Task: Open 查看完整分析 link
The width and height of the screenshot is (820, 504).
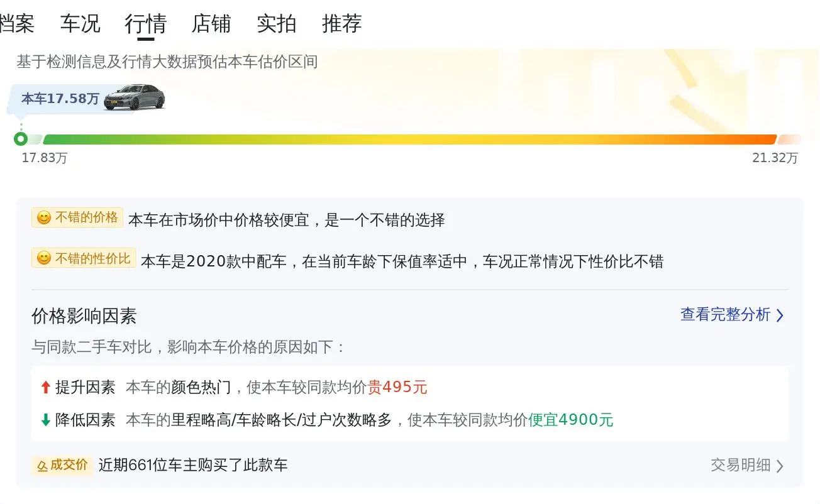Action: (726, 315)
